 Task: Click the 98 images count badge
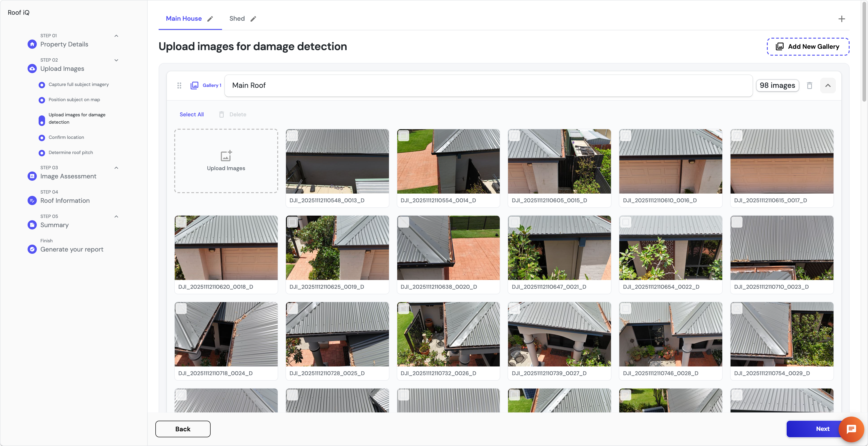pos(777,86)
